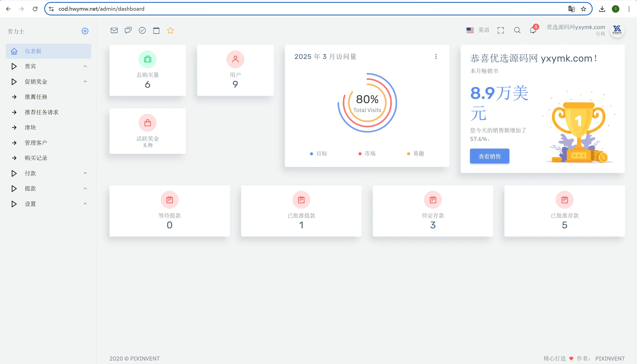
Task: Open the chat bubbles icon
Action: (x=128, y=31)
